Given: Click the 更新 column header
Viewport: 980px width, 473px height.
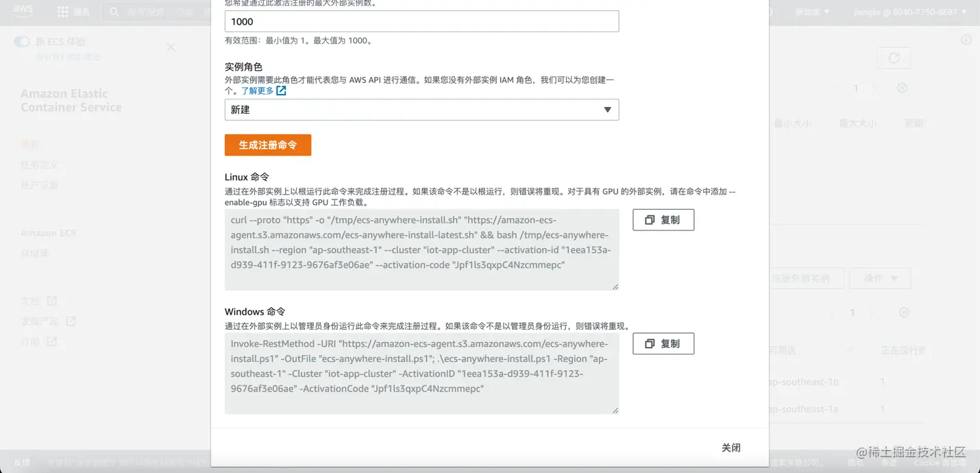Looking at the screenshot, I should point(914,123).
